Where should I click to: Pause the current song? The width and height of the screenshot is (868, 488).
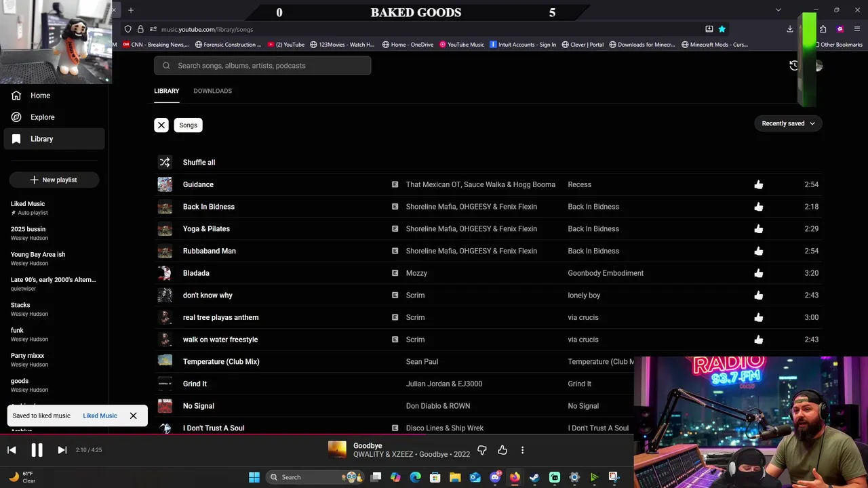pos(37,450)
